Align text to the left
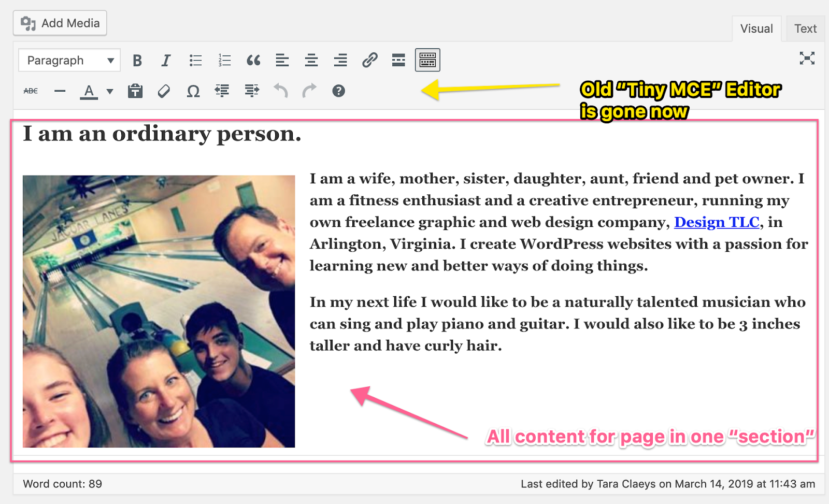 tap(282, 61)
